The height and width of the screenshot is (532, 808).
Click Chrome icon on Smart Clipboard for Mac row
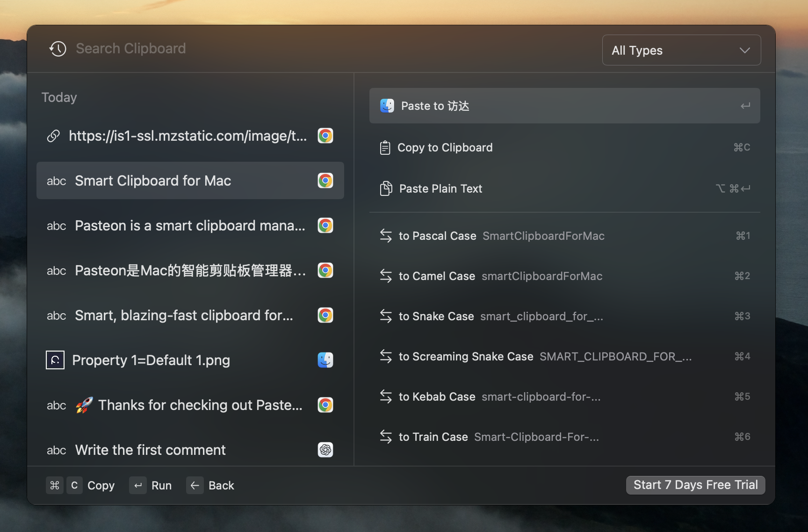click(x=325, y=180)
